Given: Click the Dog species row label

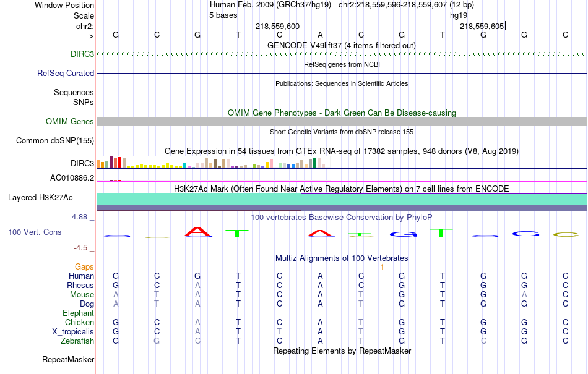Looking at the screenshot, I should pos(87,304).
